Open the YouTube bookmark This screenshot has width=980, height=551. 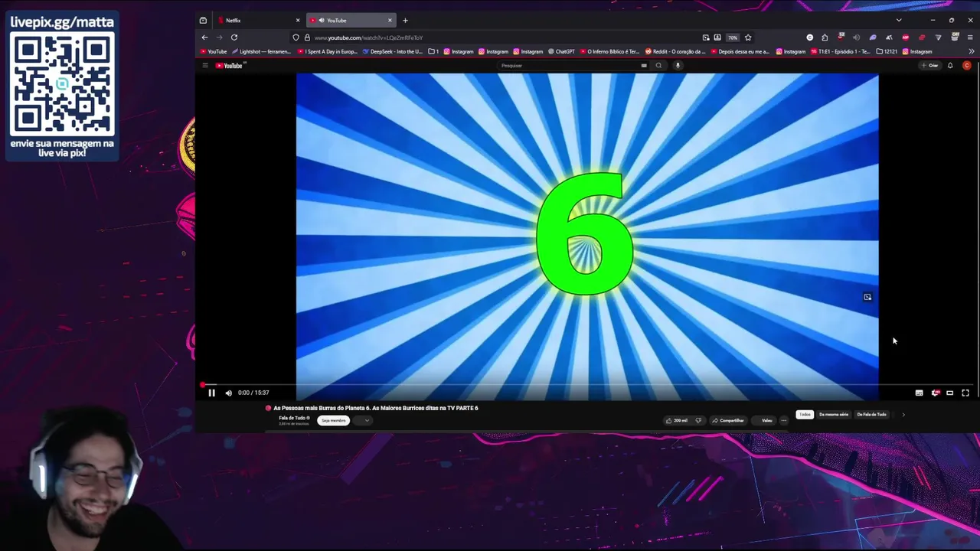[214, 51]
